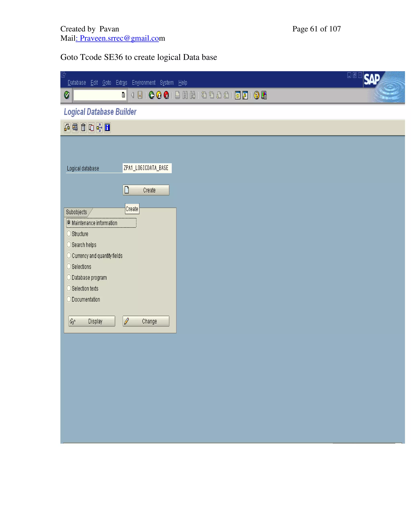Click the Find binoculars icon
Viewport: 411px width, 532px height.
185,95
